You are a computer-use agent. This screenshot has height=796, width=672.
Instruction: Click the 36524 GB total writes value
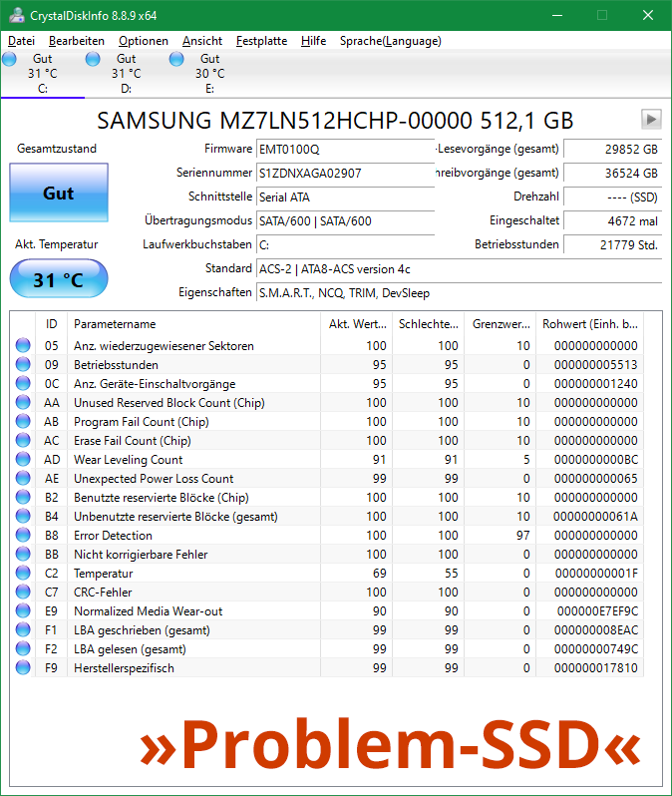612,174
